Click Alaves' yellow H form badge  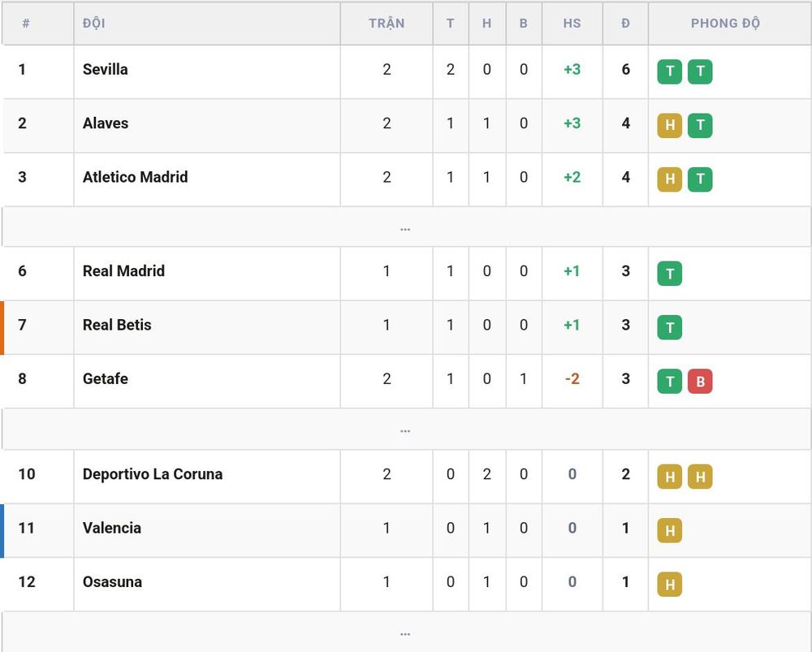click(x=670, y=125)
